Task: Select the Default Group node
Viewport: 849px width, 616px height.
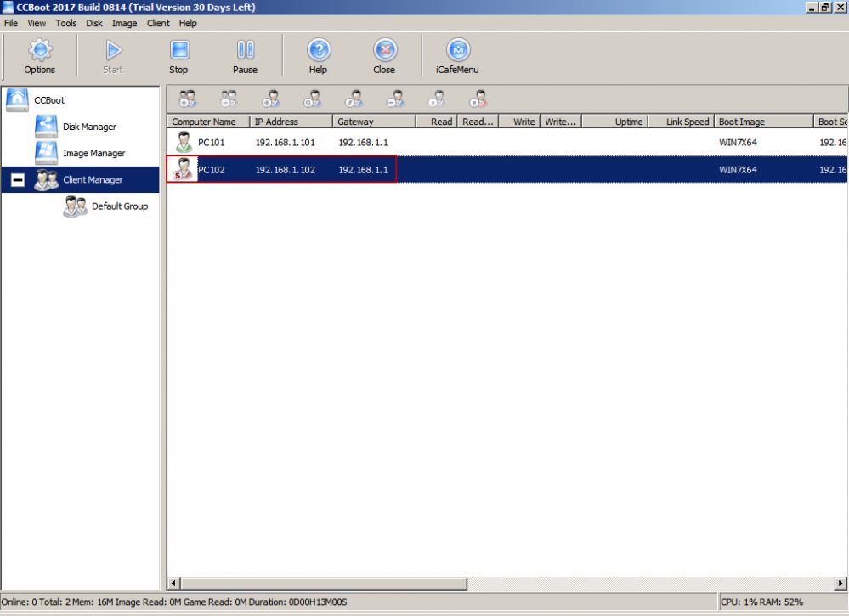Action: tap(120, 206)
